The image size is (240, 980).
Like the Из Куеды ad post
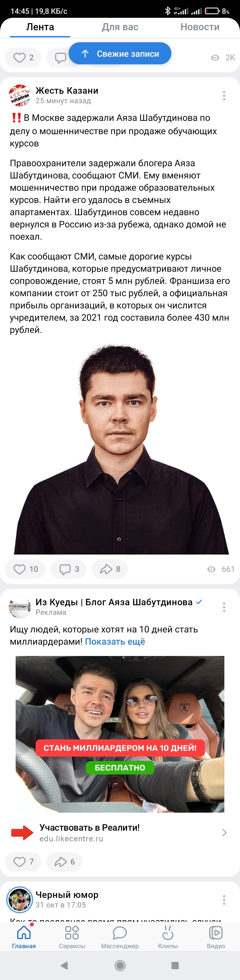(x=23, y=862)
